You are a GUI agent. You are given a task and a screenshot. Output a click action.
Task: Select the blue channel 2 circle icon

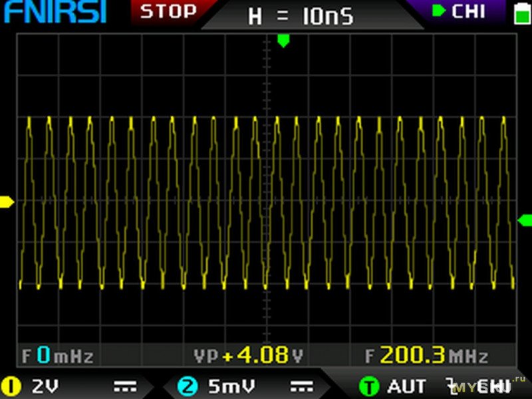tap(188, 386)
